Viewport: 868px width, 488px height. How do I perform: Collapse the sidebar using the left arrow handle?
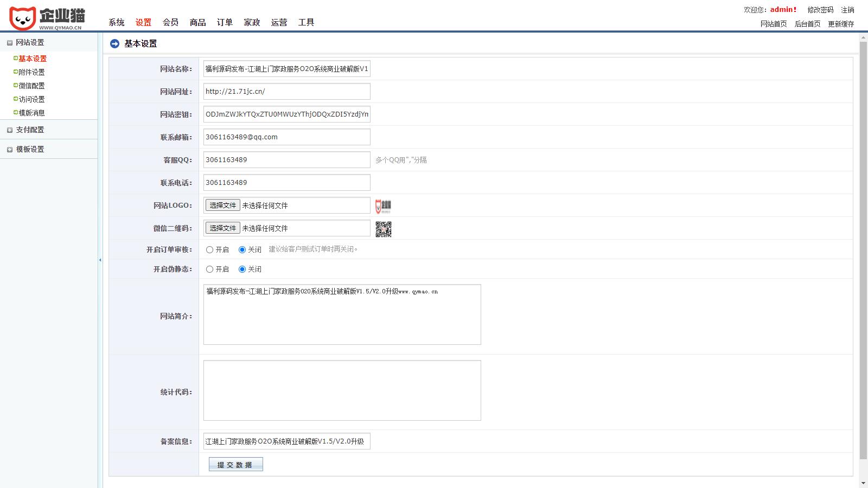click(x=100, y=260)
